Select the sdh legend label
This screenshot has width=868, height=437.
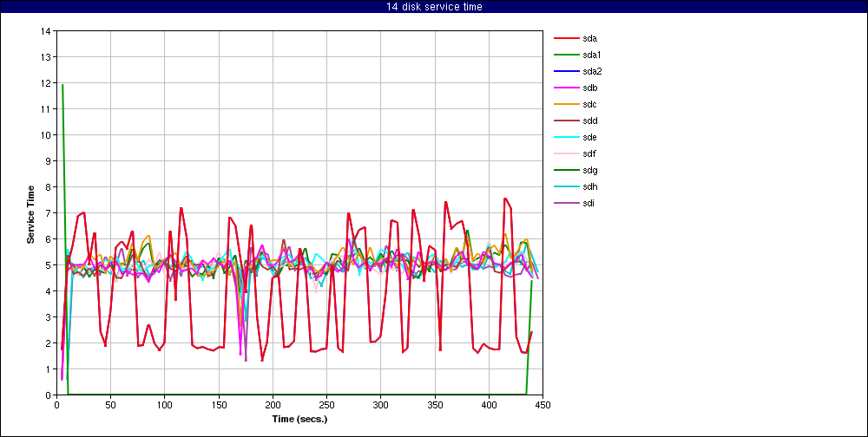click(x=589, y=186)
